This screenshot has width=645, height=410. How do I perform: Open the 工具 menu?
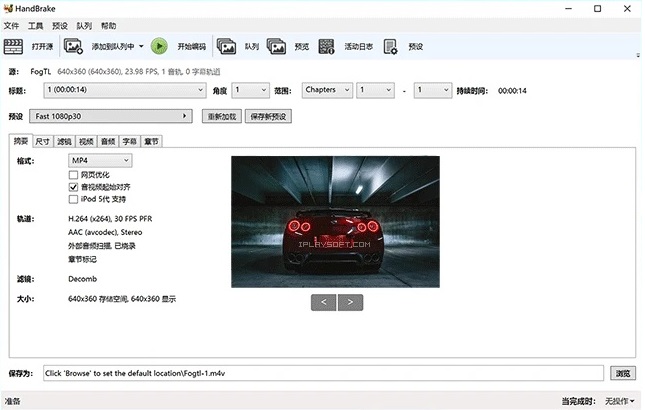35,26
